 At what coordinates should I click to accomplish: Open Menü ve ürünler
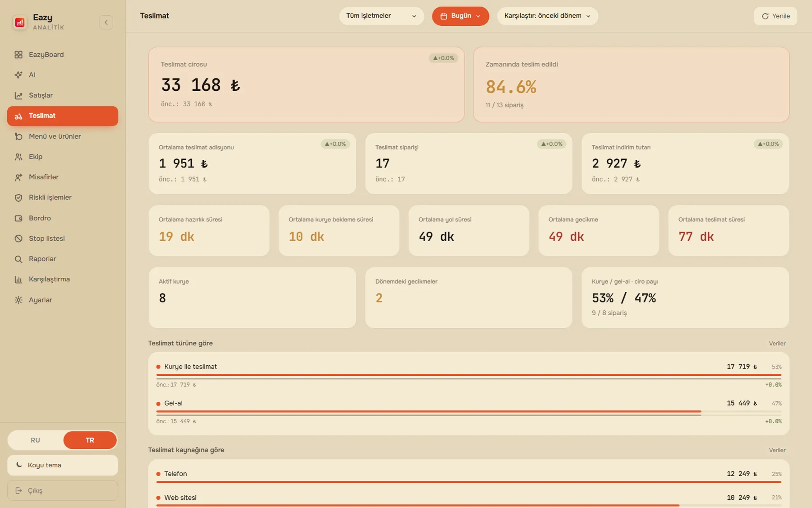(63, 136)
